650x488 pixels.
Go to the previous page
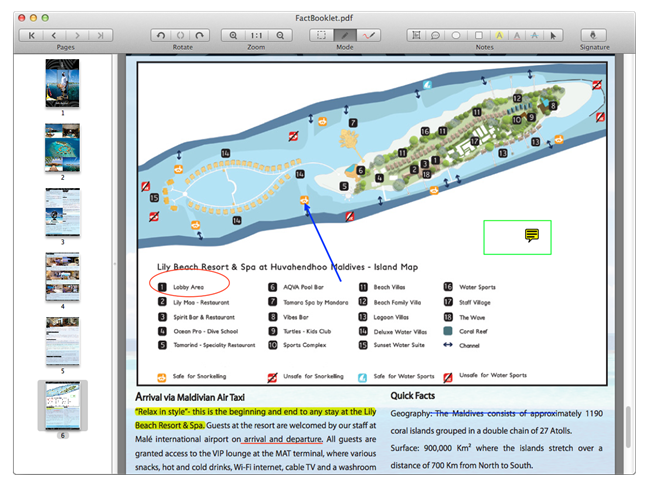click(x=54, y=36)
